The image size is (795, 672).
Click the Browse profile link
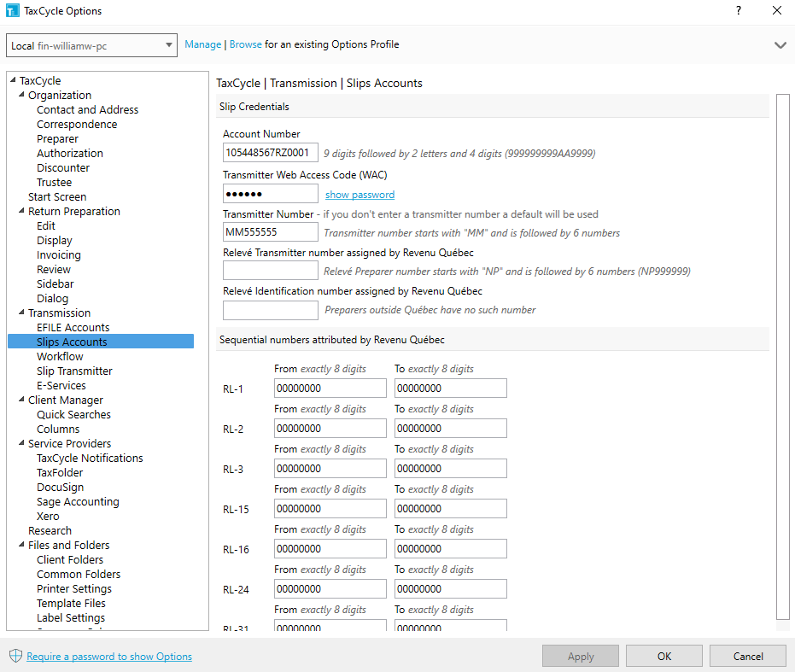(x=245, y=44)
